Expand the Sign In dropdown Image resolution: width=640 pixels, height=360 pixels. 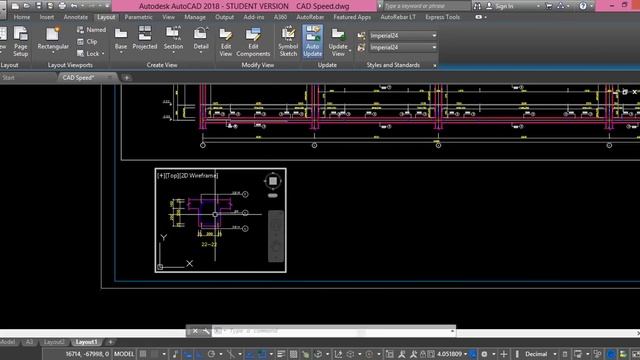[x=538, y=6]
